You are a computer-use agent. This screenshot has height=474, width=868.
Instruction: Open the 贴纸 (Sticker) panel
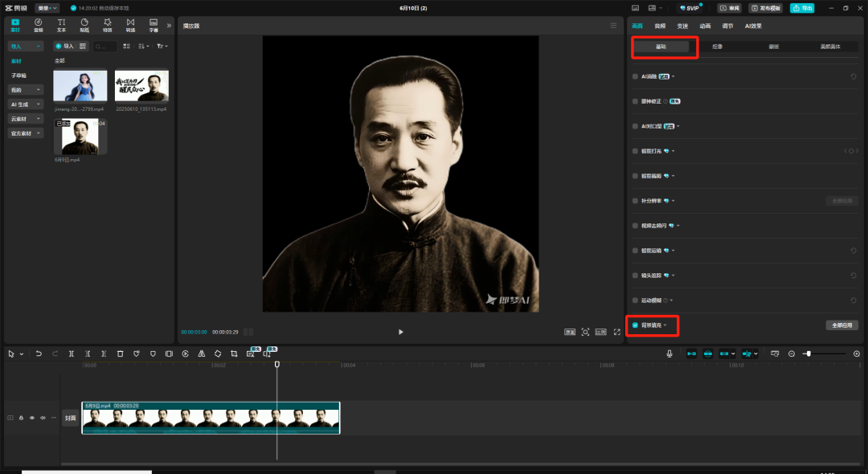coord(84,24)
